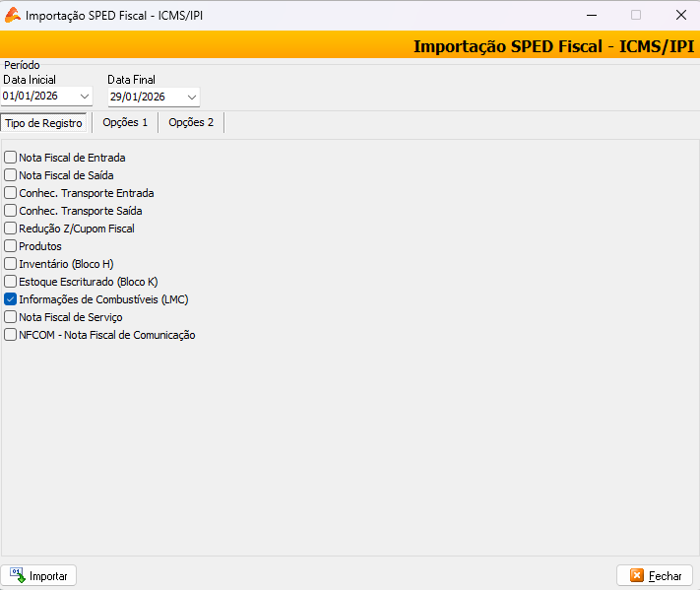Enable Inventário (Bloco H) checkbox
The image size is (700, 590).
pos(11,264)
